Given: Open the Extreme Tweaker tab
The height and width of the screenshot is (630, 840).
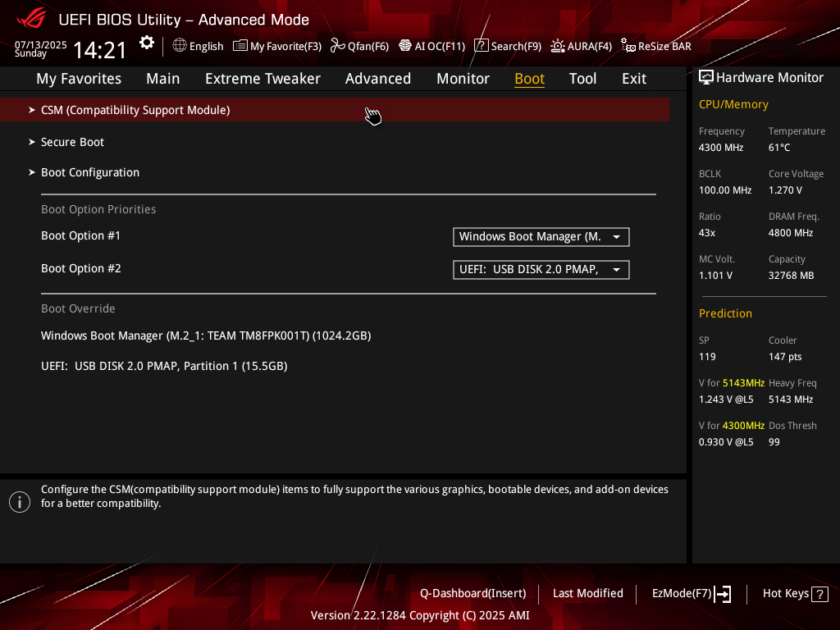Looking at the screenshot, I should (262, 79).
